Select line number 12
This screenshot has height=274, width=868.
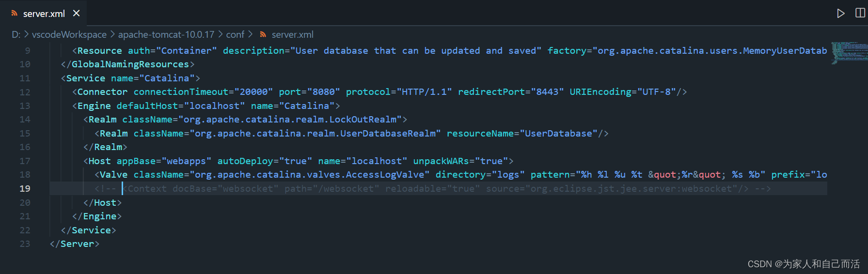[25, 92]
